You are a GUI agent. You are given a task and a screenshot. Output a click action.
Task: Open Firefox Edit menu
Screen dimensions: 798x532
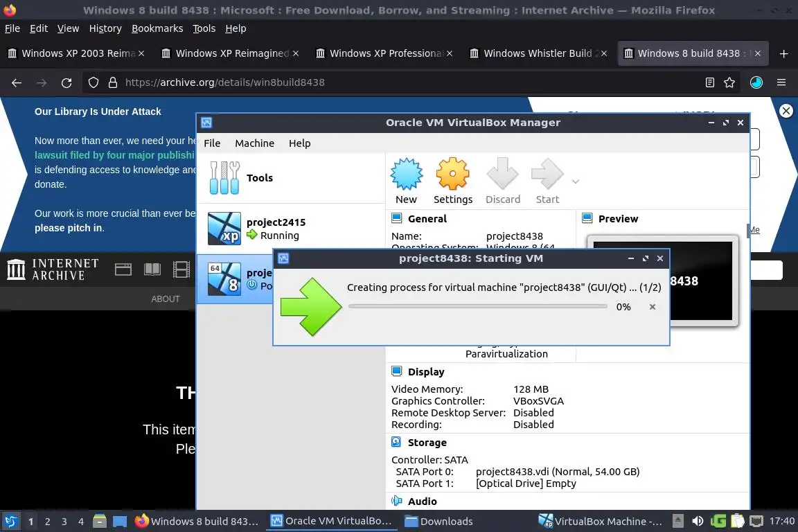pos(39,28)
